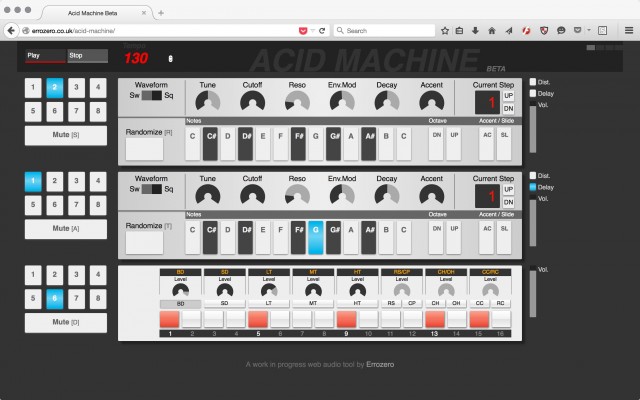Toggle the Sw/Sq waveform switch on first synth

(151, 96)
